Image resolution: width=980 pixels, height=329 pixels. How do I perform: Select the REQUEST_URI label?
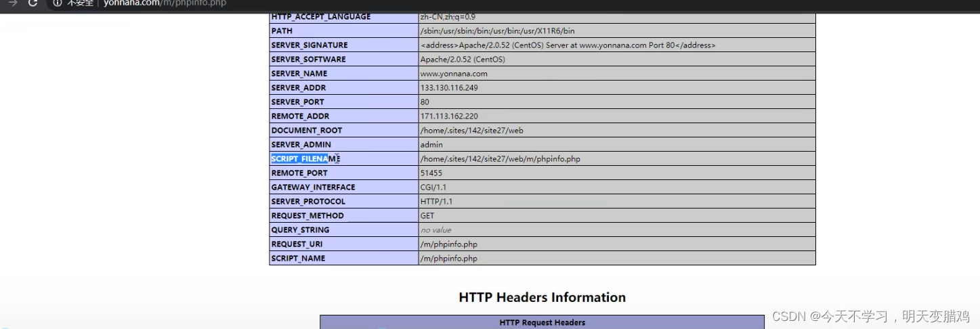pos(298,244)
